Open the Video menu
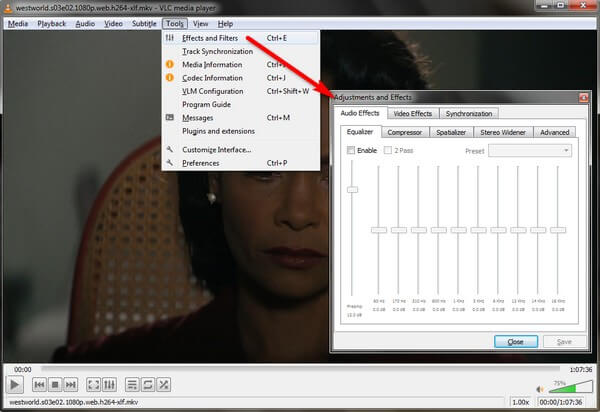Viewport: 600px width, 412px height. (x=113, y=24)
